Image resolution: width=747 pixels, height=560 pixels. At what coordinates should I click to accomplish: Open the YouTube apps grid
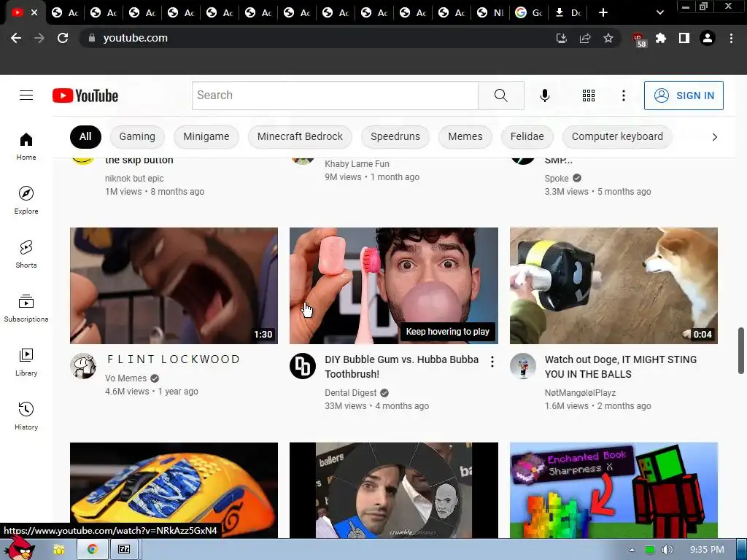tap(589, 96)
